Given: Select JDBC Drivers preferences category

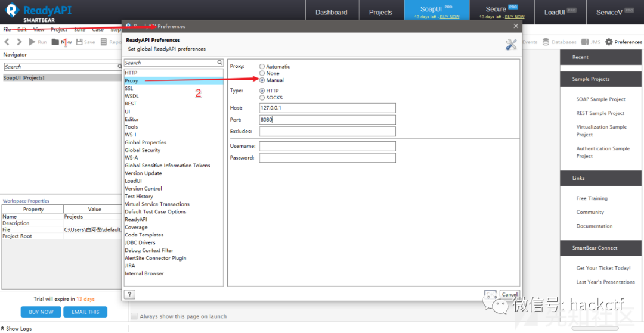Looking at the screenshot, I should (x=174, y=243).
